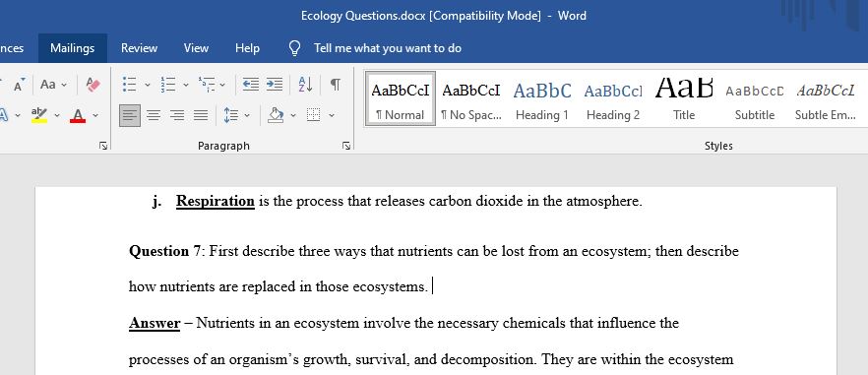Click the Change Case Aa icon

48,85
